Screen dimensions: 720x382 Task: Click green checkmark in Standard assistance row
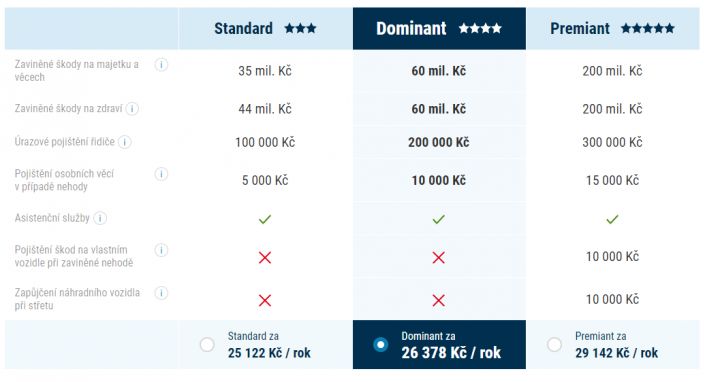265,219
